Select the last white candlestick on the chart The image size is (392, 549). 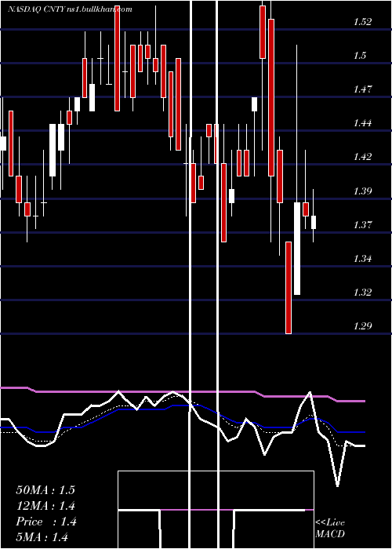(x=314, y=222)
